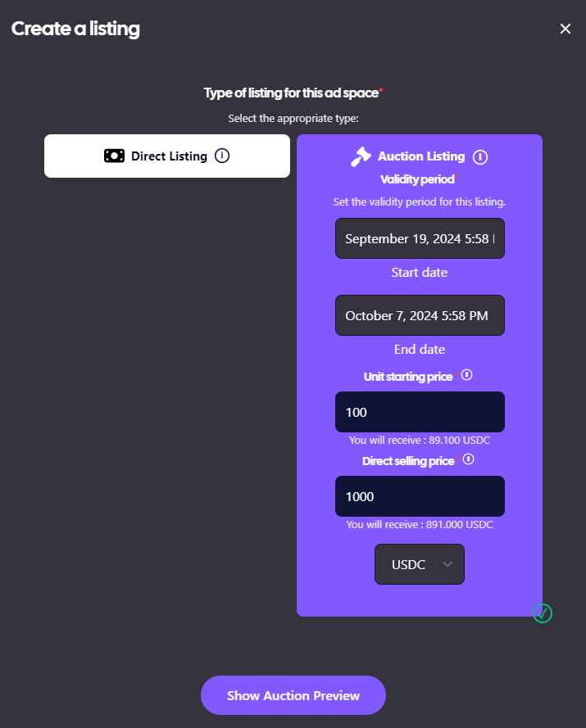Select the Auction Listing option
586x728 pixels.
[x=420, y=157]
